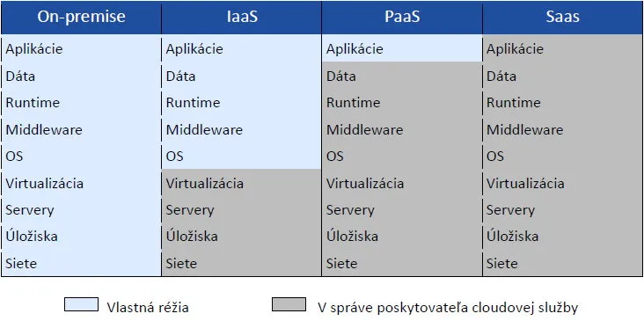Select Dáta cell in the PaaS column
The image size is (644, 321).
point(402,76)
